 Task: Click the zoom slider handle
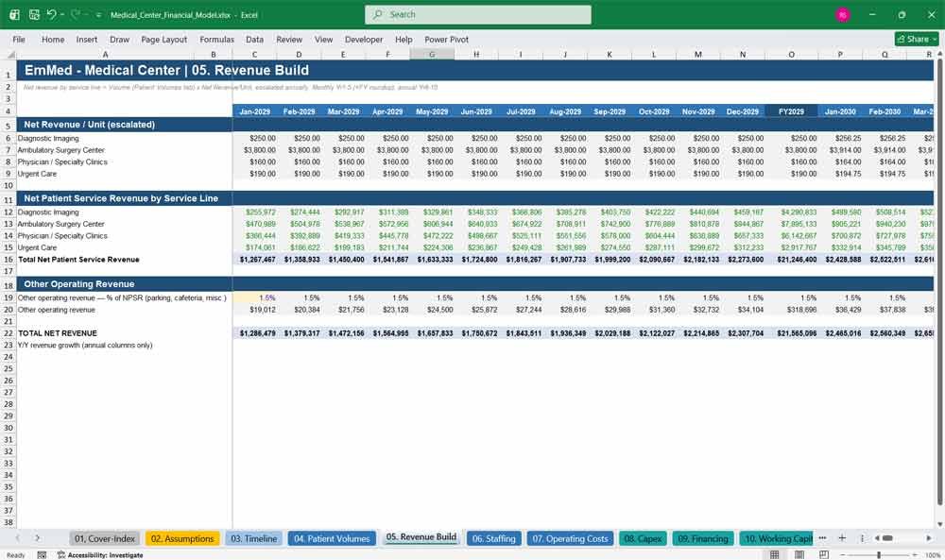click(879, 554)
